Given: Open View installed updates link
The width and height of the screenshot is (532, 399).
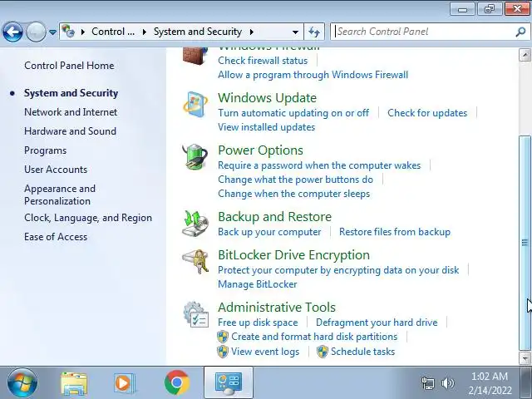Looking at the screenshot, I should coord(267,127).
